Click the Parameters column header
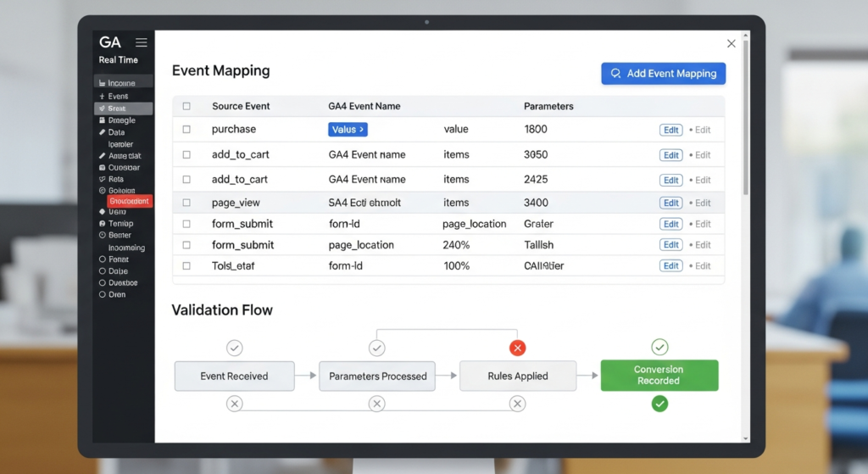The image size is (868, 474). click(548, 106)
